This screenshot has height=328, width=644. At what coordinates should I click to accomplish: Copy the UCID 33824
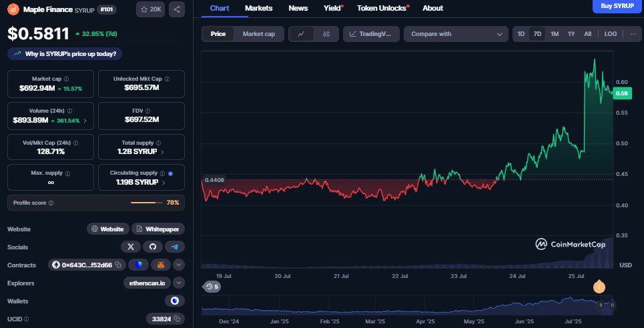(x=177, y=319)
